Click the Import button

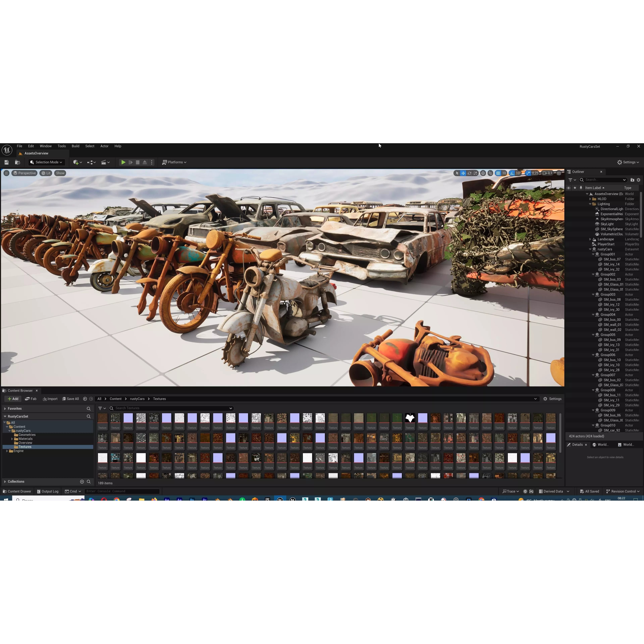click(x=50, y=399)
